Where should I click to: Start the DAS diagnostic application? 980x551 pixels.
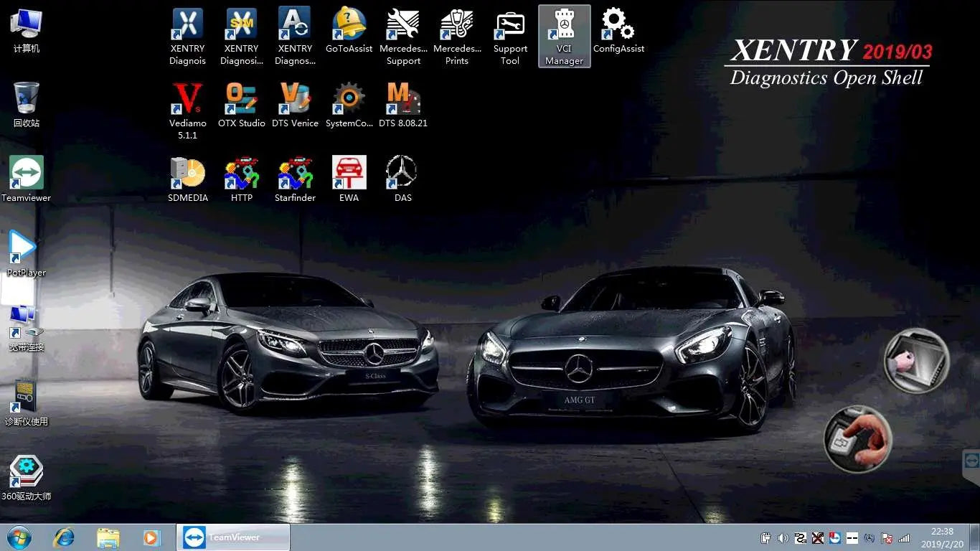402,172
